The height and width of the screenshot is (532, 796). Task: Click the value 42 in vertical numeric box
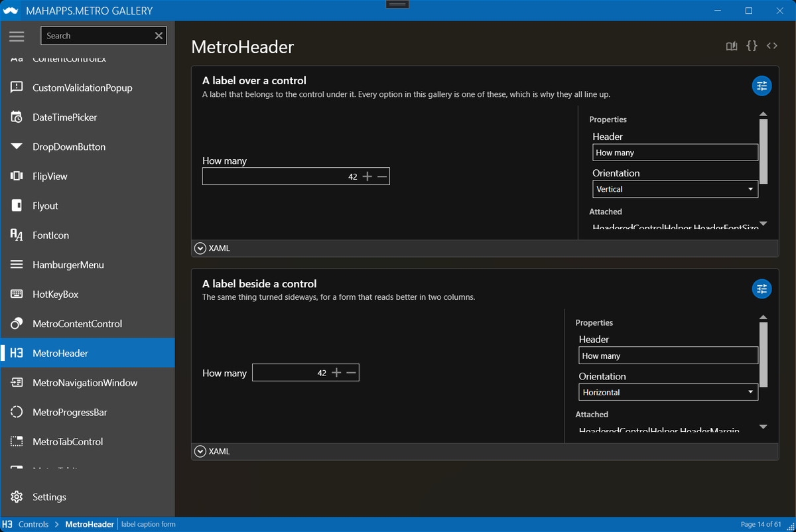click(x=352, y=176)
